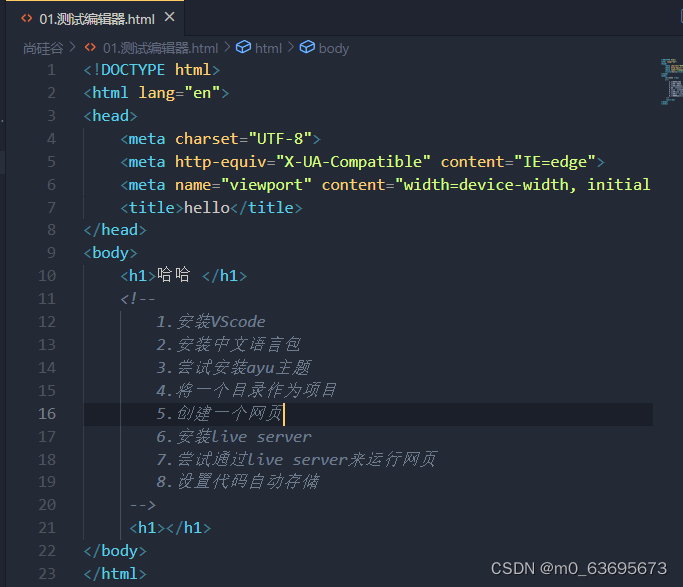Click the opening <head> tag
Image resolution: width=683 pixels, height=587 pixels.
(x=111, y=116)
